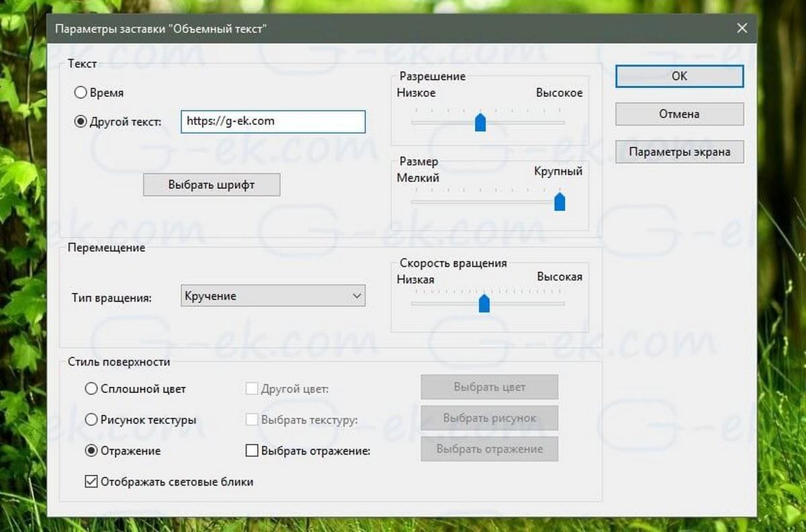The height and width of the screenshot is (532, 806).
Task: Click the "Низкое" resolution label
Action: click(x=416, y=93)
